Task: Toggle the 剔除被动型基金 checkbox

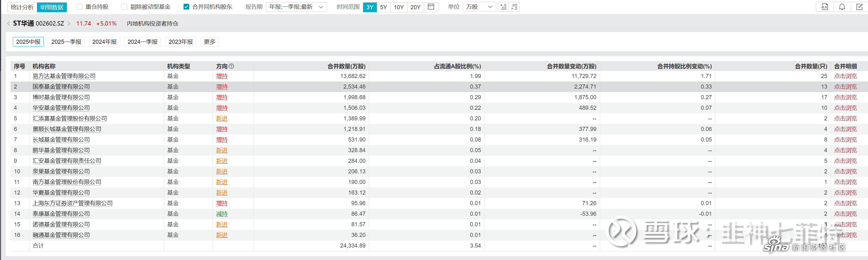Action: click(x=124, y=7)
